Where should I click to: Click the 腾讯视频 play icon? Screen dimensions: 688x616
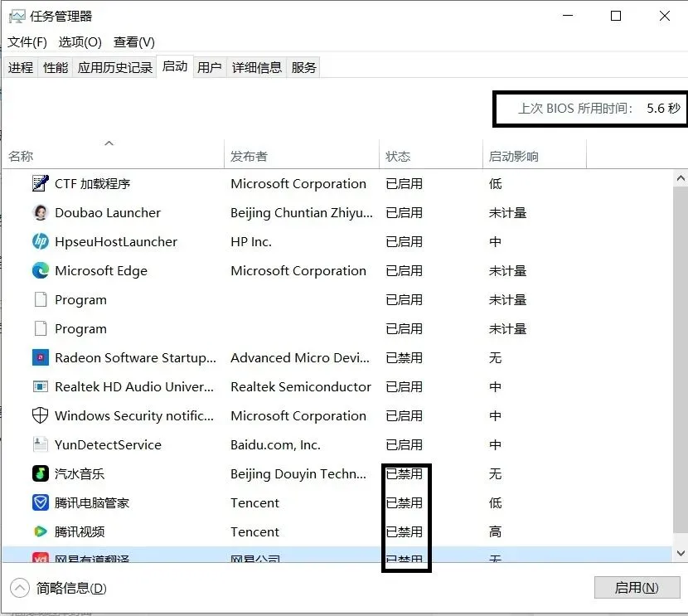[41, 531]
